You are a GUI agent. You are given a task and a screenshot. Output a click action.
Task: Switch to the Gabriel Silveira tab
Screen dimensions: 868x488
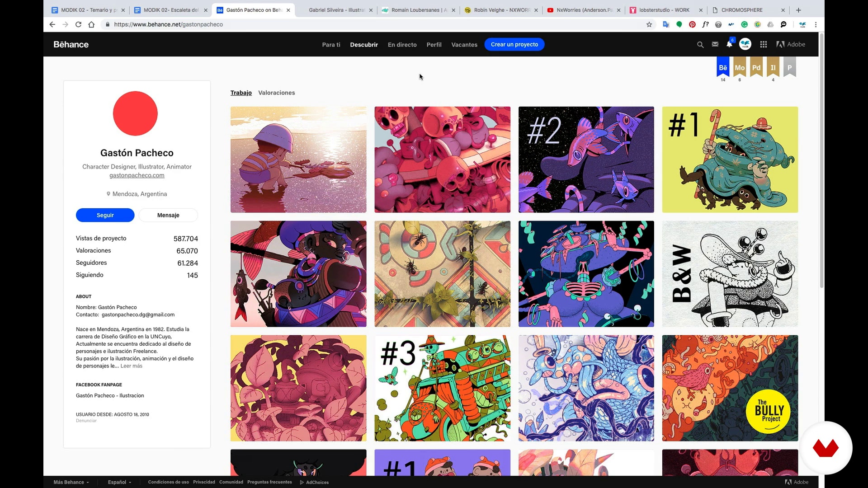tap(336, 10)
